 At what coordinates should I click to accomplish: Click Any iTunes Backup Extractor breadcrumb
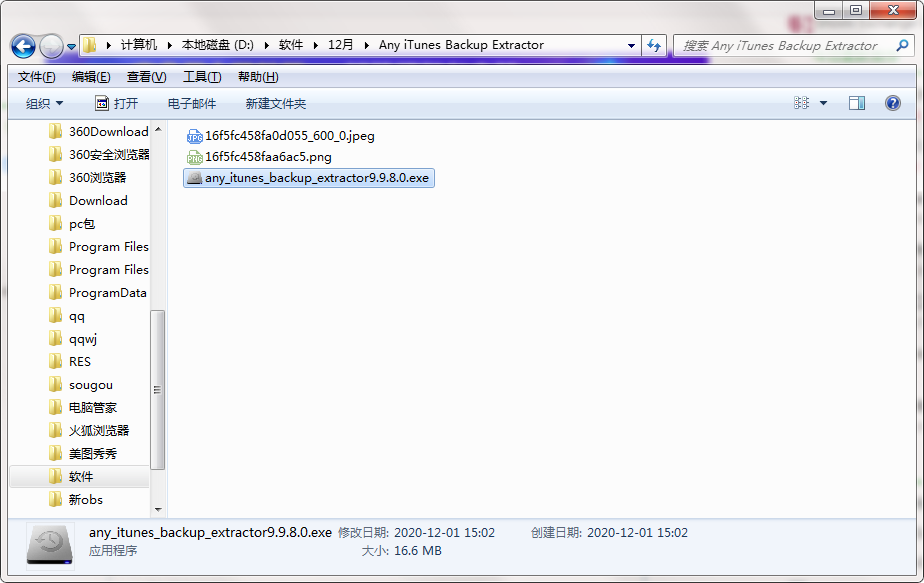(x=461, y=45)
